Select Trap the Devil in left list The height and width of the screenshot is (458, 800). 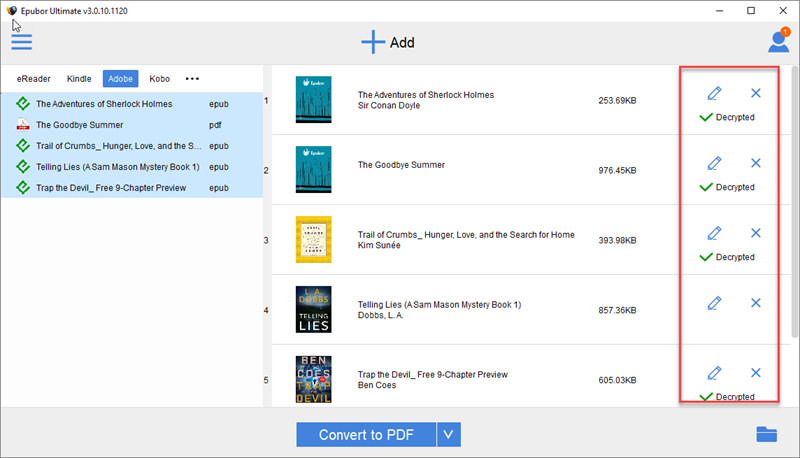(x=132, y=187)
